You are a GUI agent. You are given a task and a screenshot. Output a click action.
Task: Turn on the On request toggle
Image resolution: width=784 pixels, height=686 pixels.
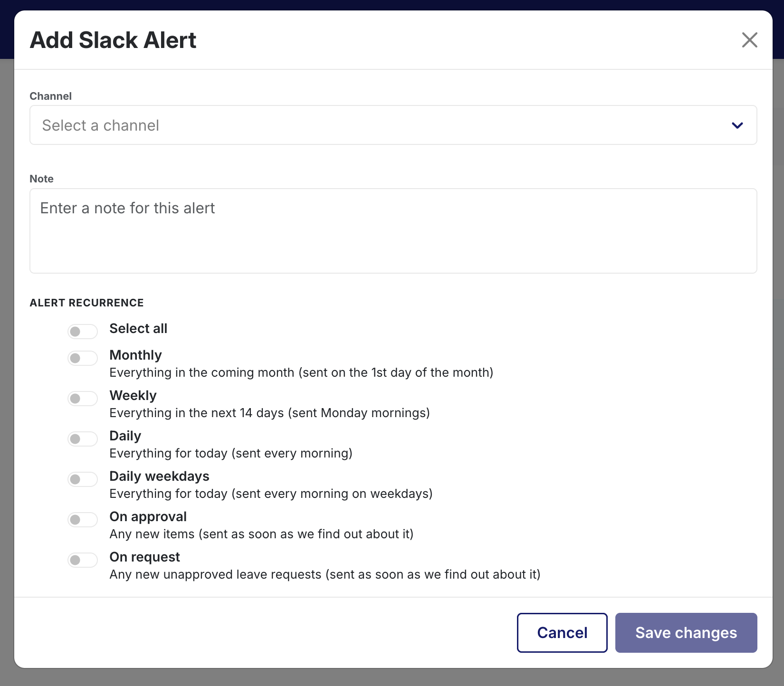click(83, 560)
